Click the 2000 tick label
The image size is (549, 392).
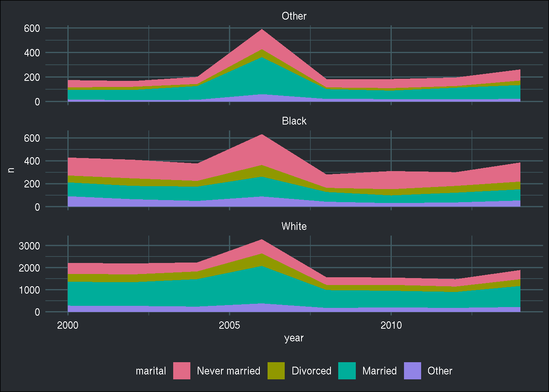(x=68, y=325)
